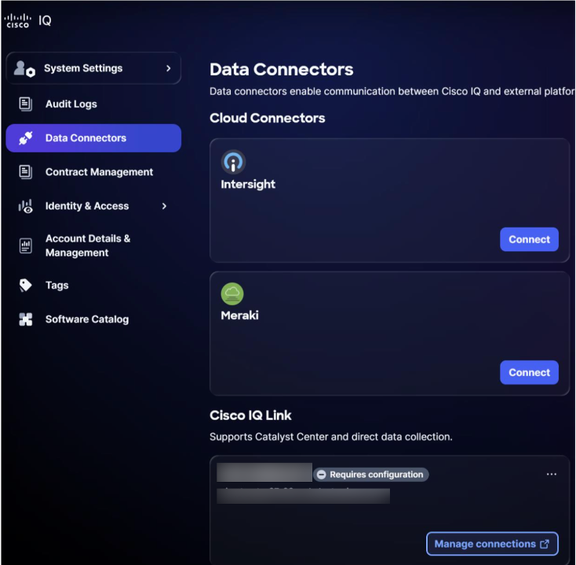Image resolution: width=576 pixels, height=565 pixels.
Task: Open Identity & Access menu item
Action: pos(93,206)
